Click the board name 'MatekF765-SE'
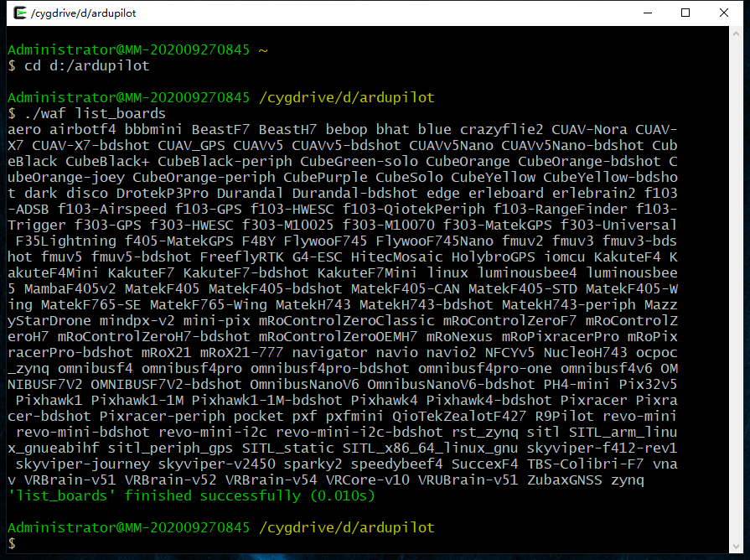 click(x=91, y=304)
